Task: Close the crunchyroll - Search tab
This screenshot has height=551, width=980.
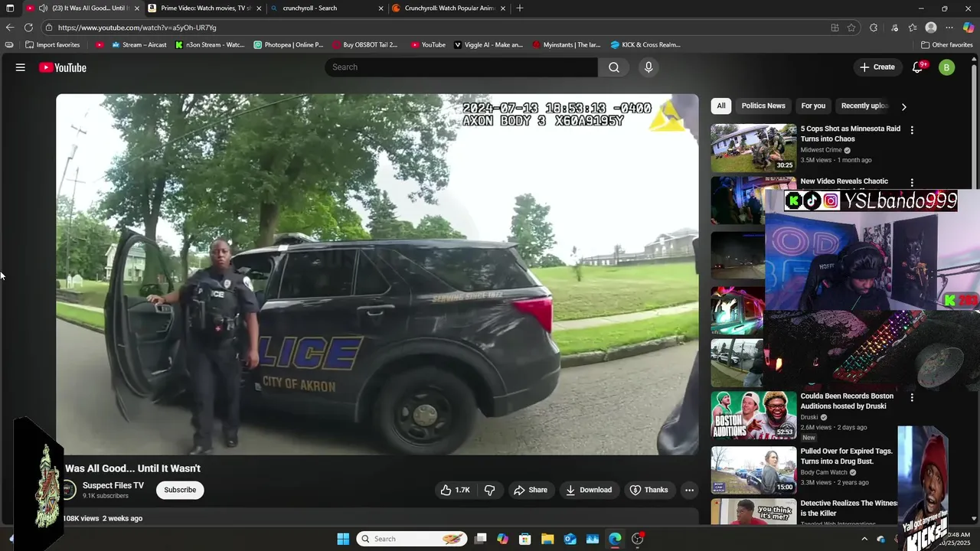Action: tap(381, 8)
